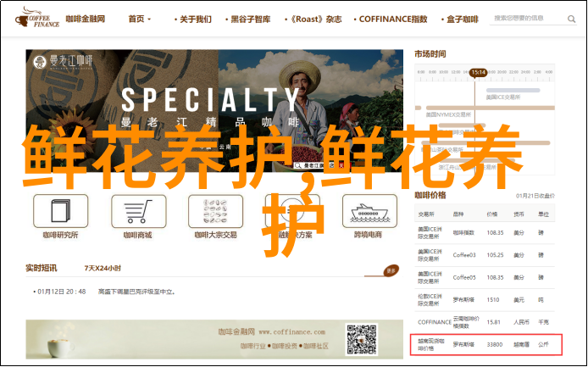
Task: Click the SPECIALTY banner image
Action: coord(214,111)
